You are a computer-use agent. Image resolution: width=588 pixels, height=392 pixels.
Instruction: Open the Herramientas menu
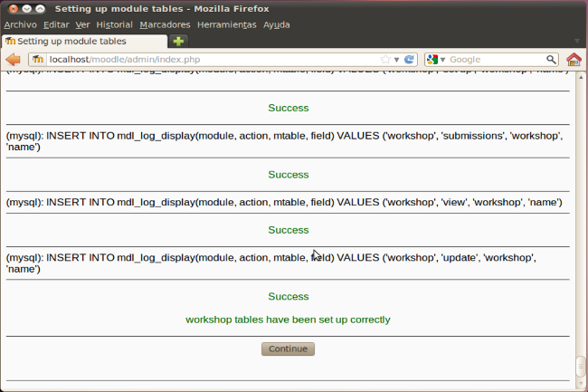pyautogui.click(x=226, y=24)
